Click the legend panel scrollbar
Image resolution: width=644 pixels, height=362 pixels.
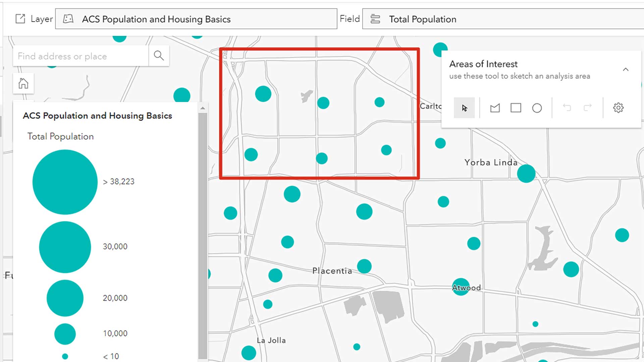203,235
